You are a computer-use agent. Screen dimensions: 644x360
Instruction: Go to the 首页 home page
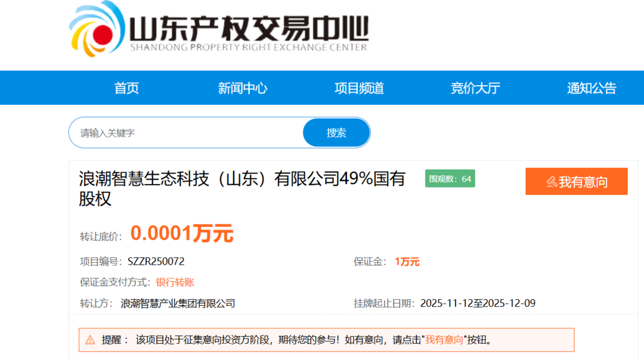click(126, 88)
